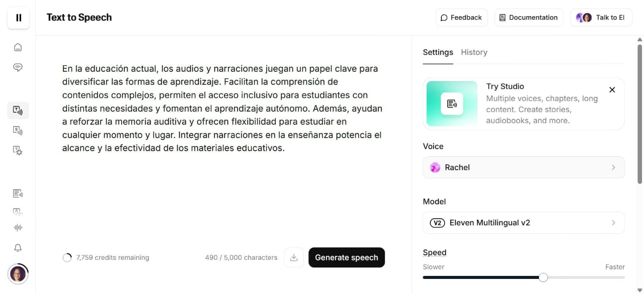Switch to the Settings tab
This screenshot has width=644, height=294.
[x=438, y=52]
